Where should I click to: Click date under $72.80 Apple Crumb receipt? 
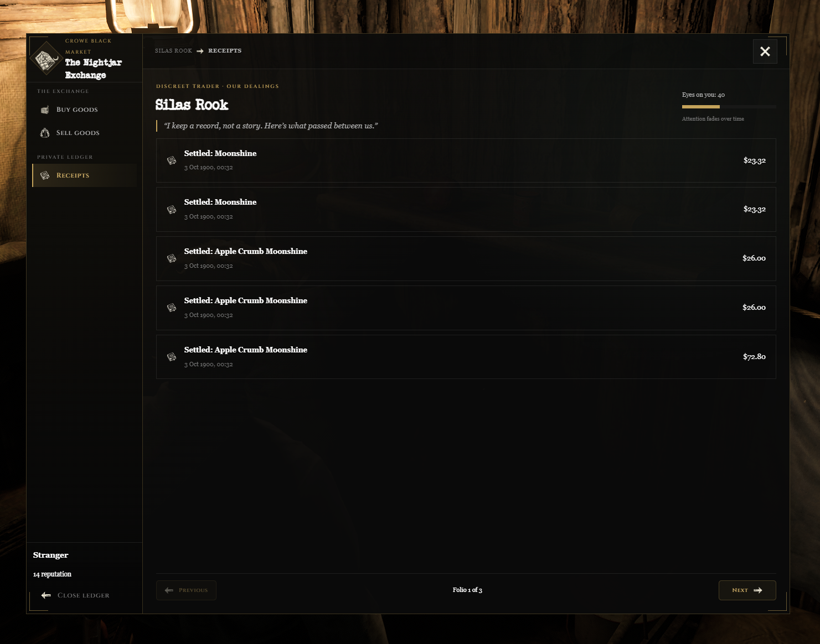tap(208, 365)
